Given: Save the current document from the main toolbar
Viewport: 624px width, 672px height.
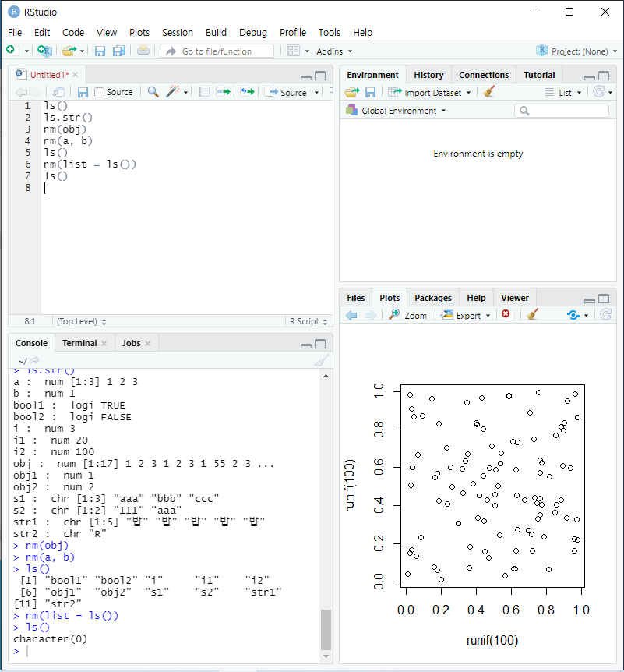Looking at the screenshot, I should (100, 51).
